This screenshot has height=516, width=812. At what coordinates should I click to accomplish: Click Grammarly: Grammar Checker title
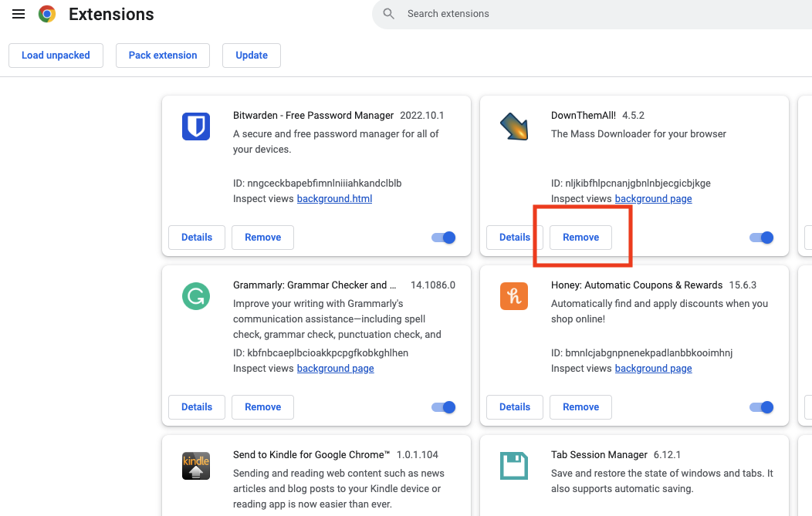[314, 285]
